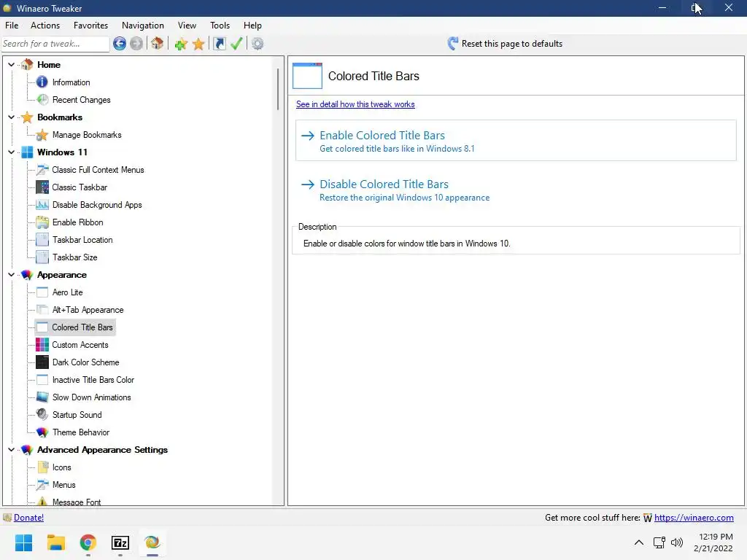Click the tree panel vertical scrollbar thumb
Image resolution: width=747 pixels, height=560 pixels.
(278, 89)
